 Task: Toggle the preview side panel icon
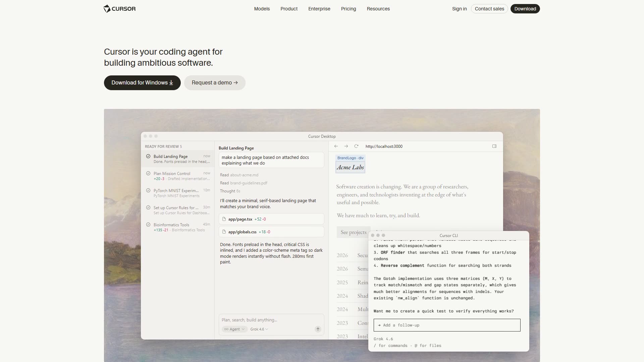pos(494,146)
